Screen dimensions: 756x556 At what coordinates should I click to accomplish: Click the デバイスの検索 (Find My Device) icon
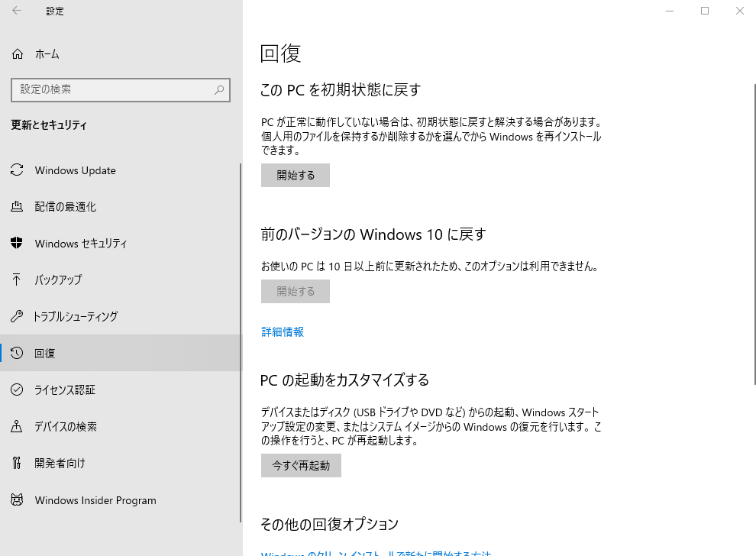coord(17,426)
